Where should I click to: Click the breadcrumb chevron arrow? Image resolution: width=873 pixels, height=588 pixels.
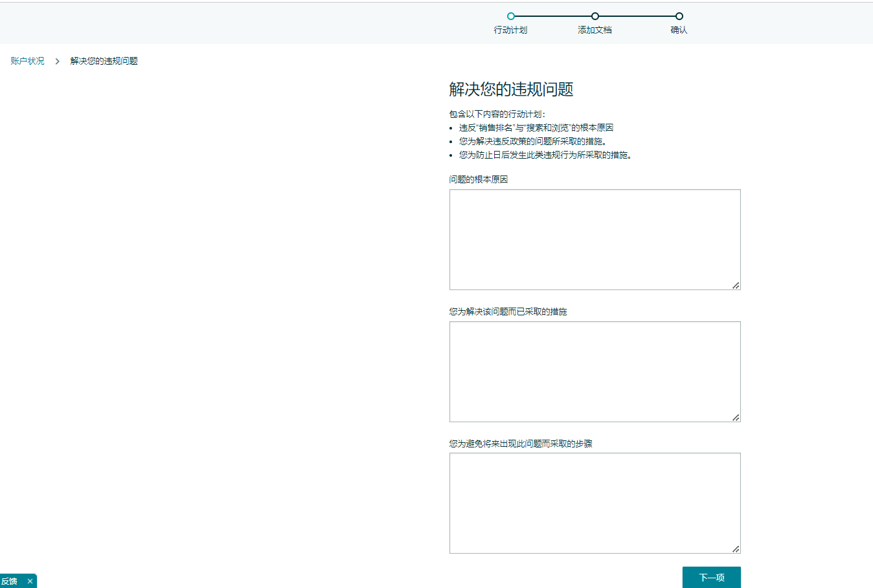tap(57, 61)
